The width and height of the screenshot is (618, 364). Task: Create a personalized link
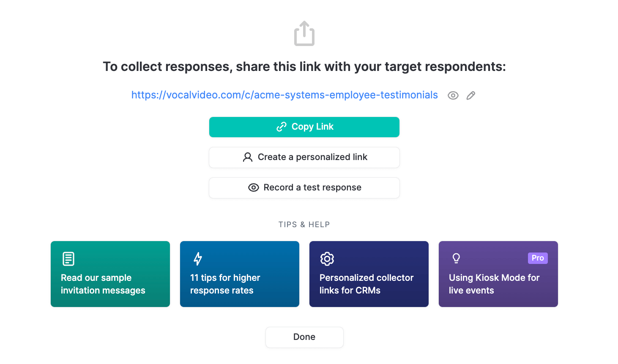pyautogui.click(x=304, y=157)
